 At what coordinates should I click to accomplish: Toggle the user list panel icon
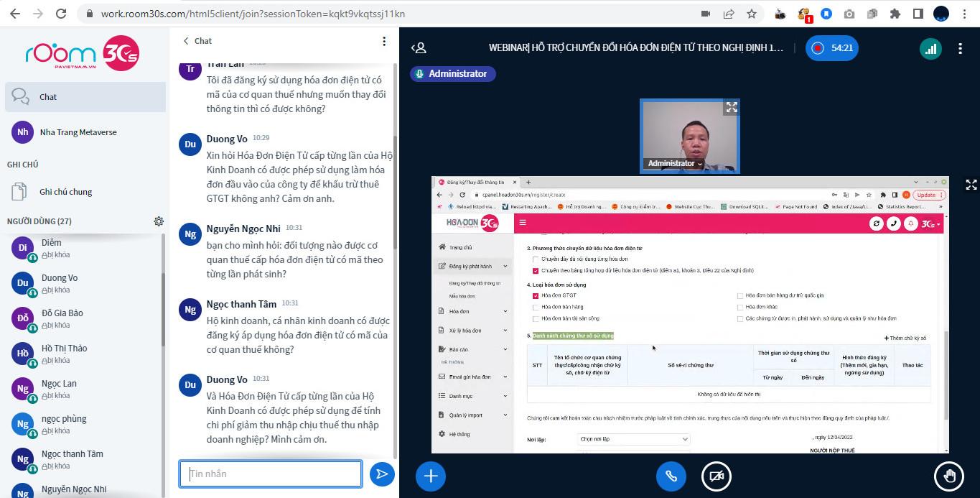click(x=419, y=48)
